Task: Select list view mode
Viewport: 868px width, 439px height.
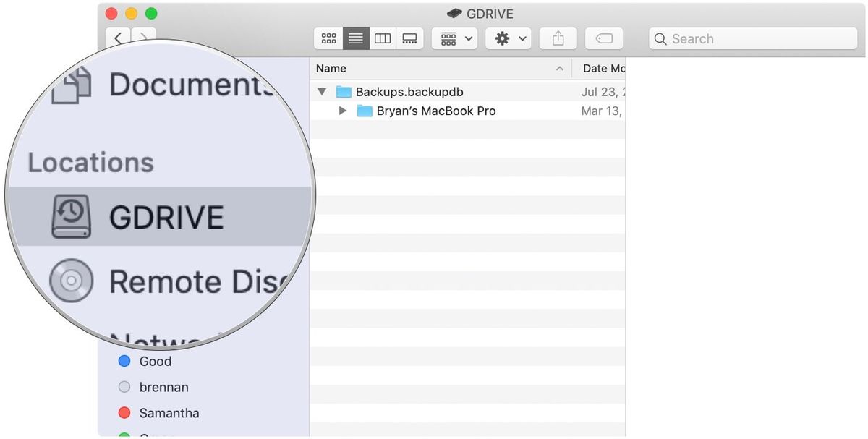Action: (355, 38)
